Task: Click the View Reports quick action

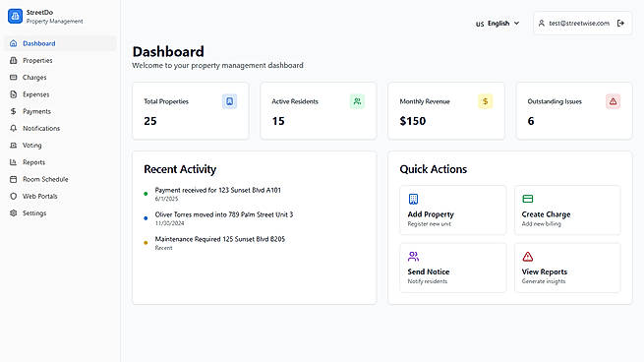Action: pos(567,268)
